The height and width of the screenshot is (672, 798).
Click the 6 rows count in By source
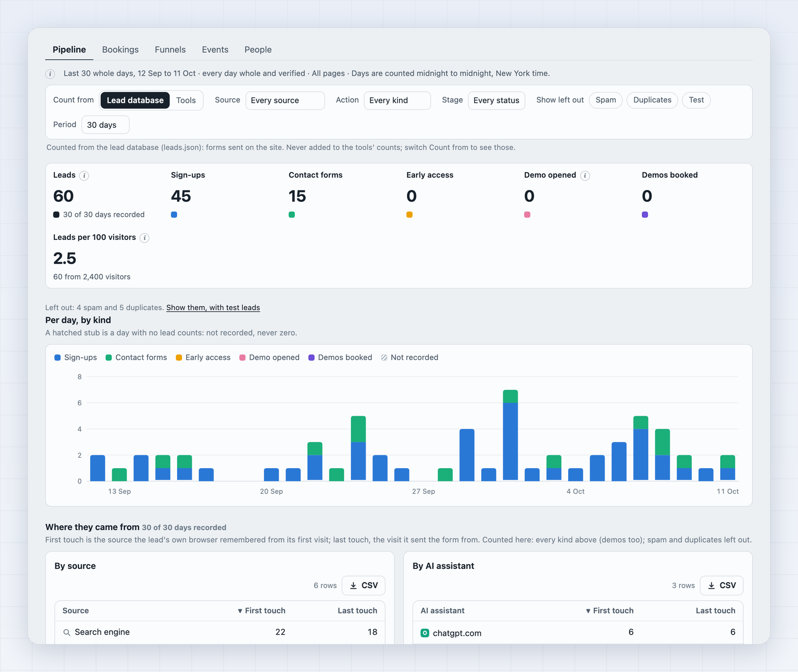(325, 585)
